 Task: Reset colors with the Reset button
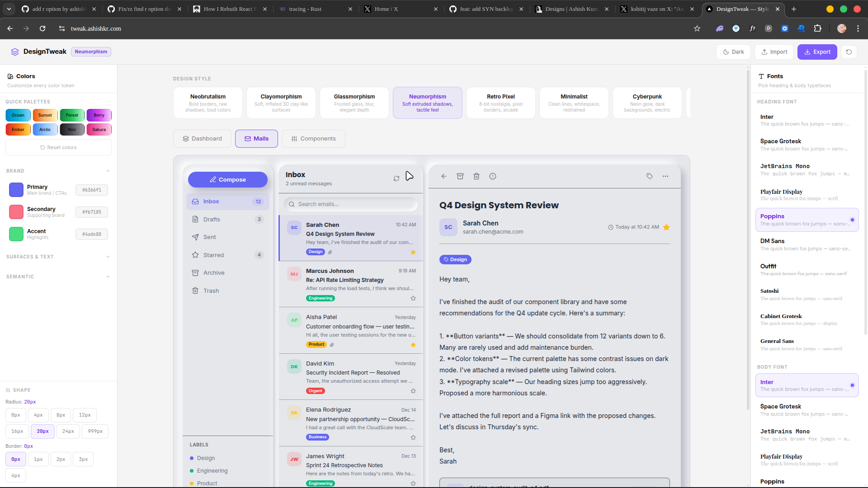tap(58, 147)
